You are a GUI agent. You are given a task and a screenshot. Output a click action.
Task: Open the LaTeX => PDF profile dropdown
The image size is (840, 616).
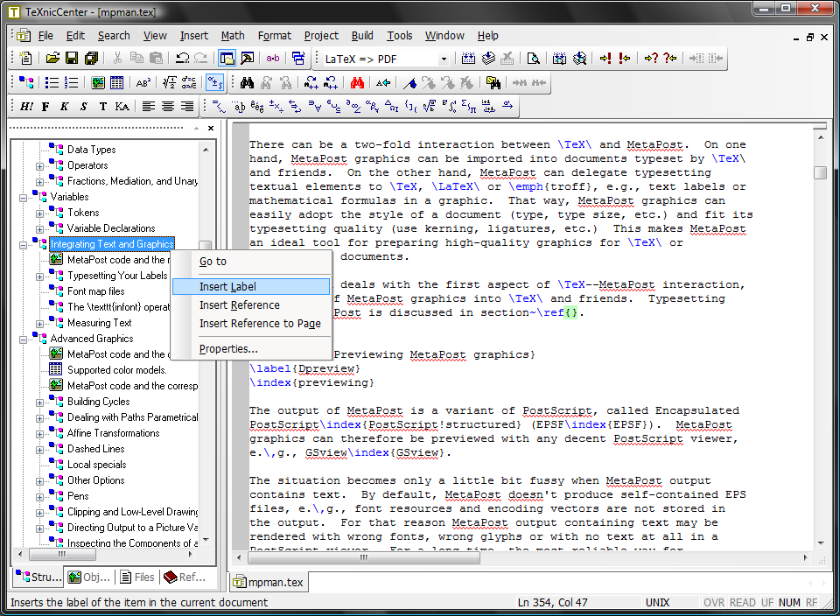coord(442,58)
